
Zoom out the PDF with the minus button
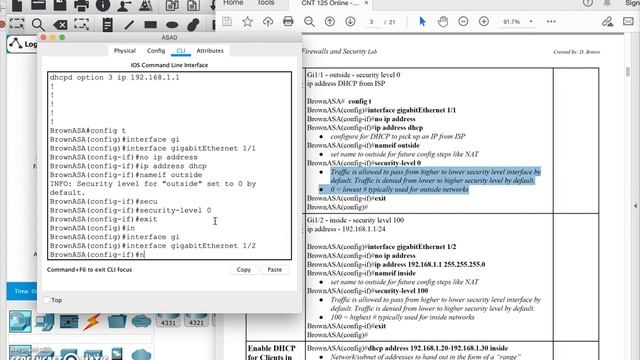[463, 21]
